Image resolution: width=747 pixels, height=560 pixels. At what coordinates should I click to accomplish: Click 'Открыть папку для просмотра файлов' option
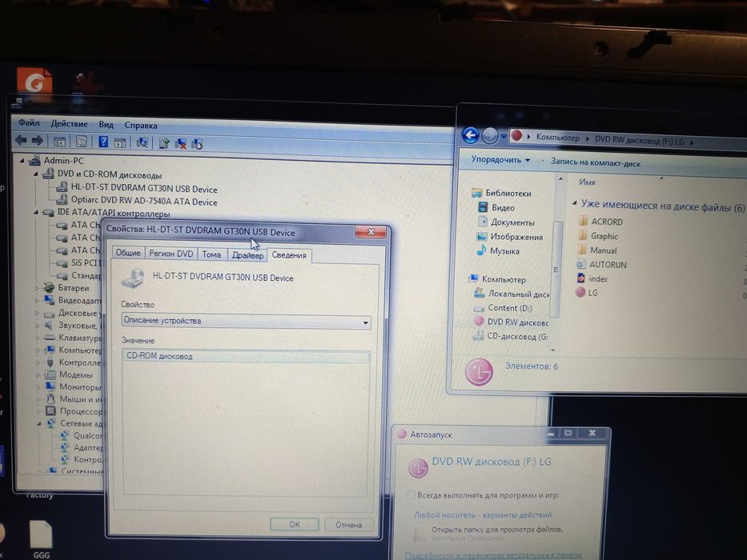pyautogui.click(x=497, y=529)
